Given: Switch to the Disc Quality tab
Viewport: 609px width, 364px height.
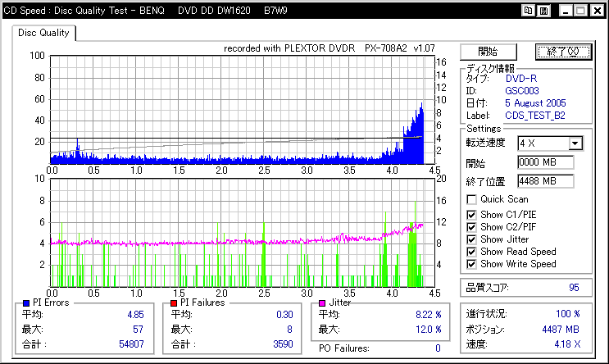Looking at the screenshot, I should (x=43, y=33).
